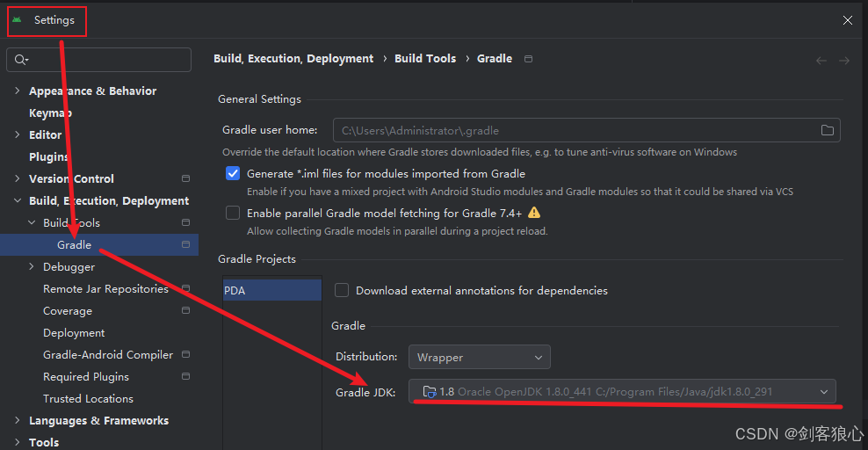Expand the Appearance & Behavior section
868x450 pixels.
tap(18, 91)
